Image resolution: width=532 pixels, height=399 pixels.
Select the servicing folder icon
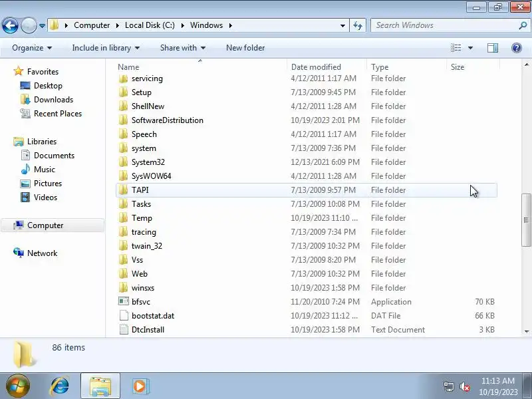pyautogui.click(x=124, y=78)
